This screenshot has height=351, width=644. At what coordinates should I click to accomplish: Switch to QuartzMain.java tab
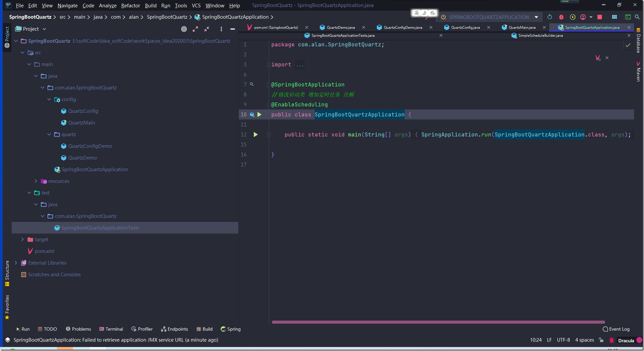pos(522,27)
